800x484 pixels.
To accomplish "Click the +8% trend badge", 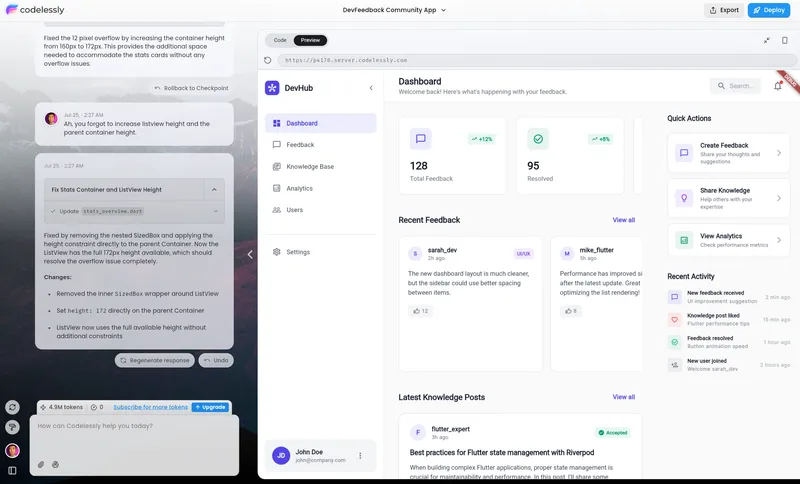I will [x=601, y=139].
